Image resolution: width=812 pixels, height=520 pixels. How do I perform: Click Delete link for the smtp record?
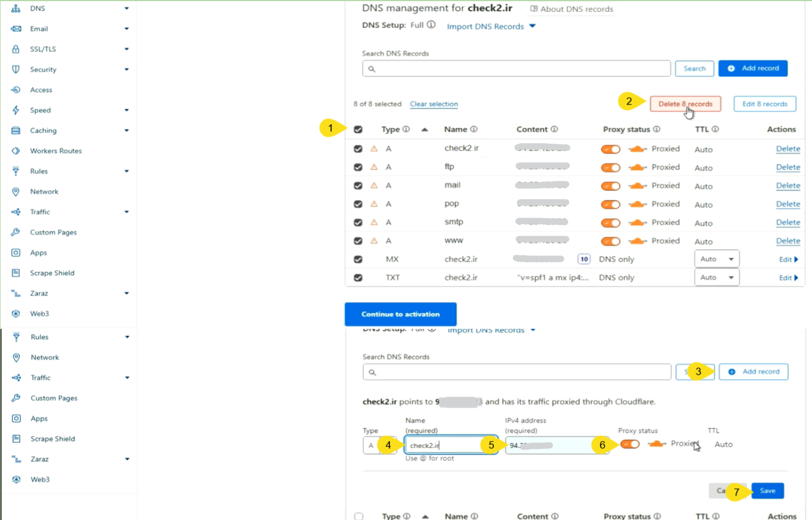click(788, 223)
